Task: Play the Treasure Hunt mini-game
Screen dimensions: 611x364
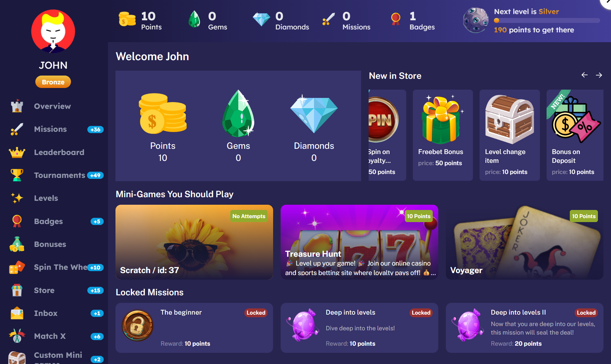Action: tap(359, 242)
